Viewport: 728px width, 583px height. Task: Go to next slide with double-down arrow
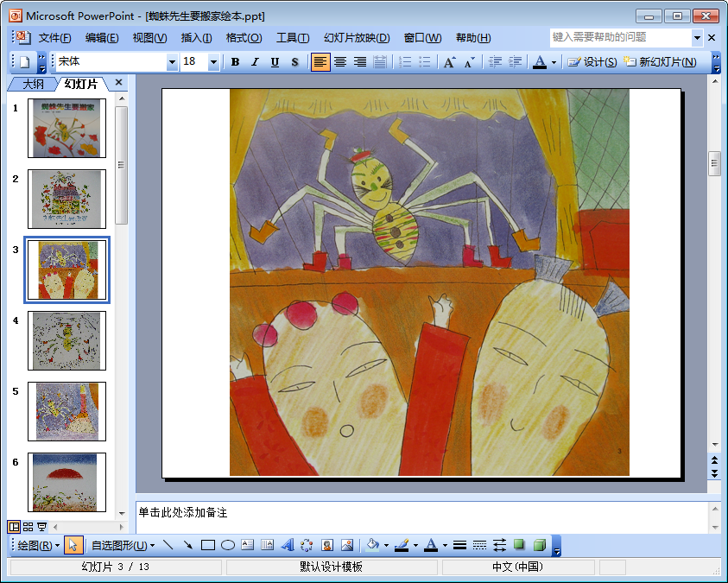(714, 473)
